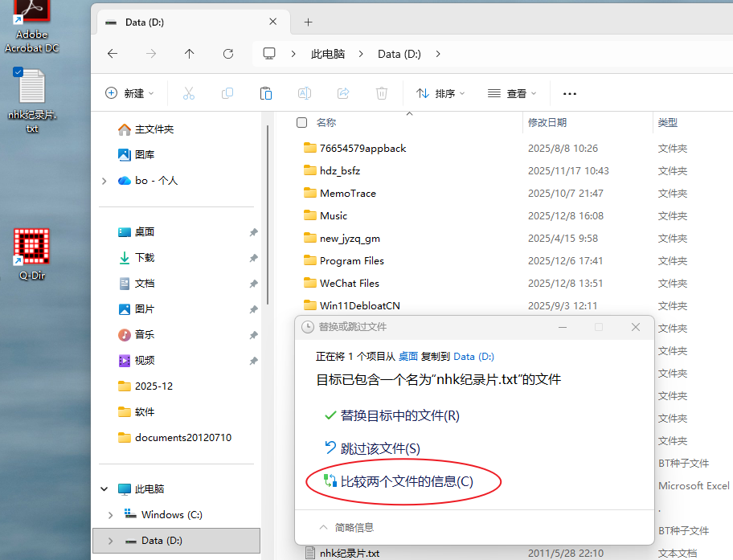Rename selection using the rename icon

tap(304, 93)
